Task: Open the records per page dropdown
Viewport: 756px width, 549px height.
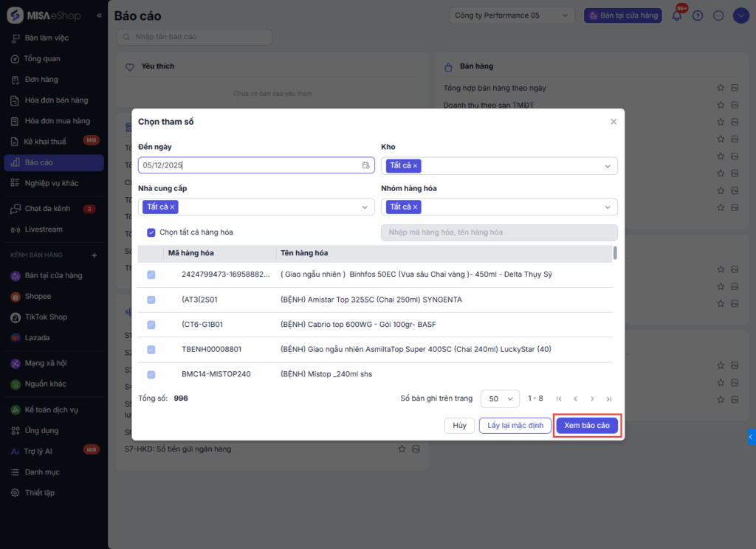Action: (x=500, y=398)
